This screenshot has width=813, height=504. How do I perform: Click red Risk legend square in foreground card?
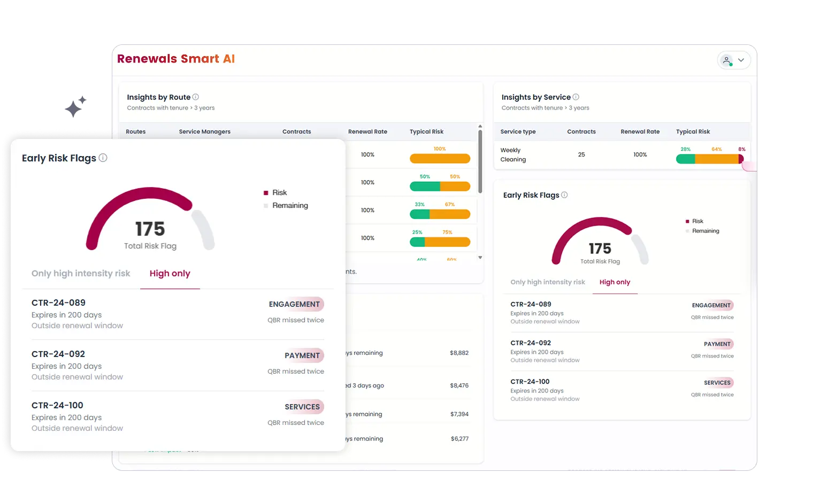[266, 193]
